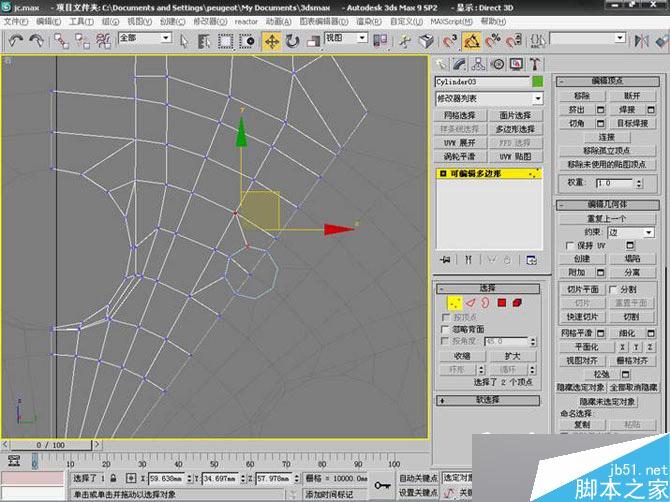Toggle the 3D Snaps magnet icon
The image size is (670, 502).
coord(450,41)
